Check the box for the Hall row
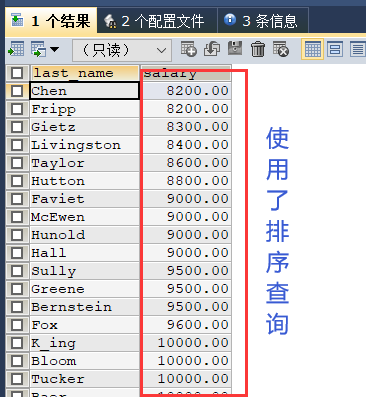The height and width of the screenshot is (397, 366). (17, 253)
